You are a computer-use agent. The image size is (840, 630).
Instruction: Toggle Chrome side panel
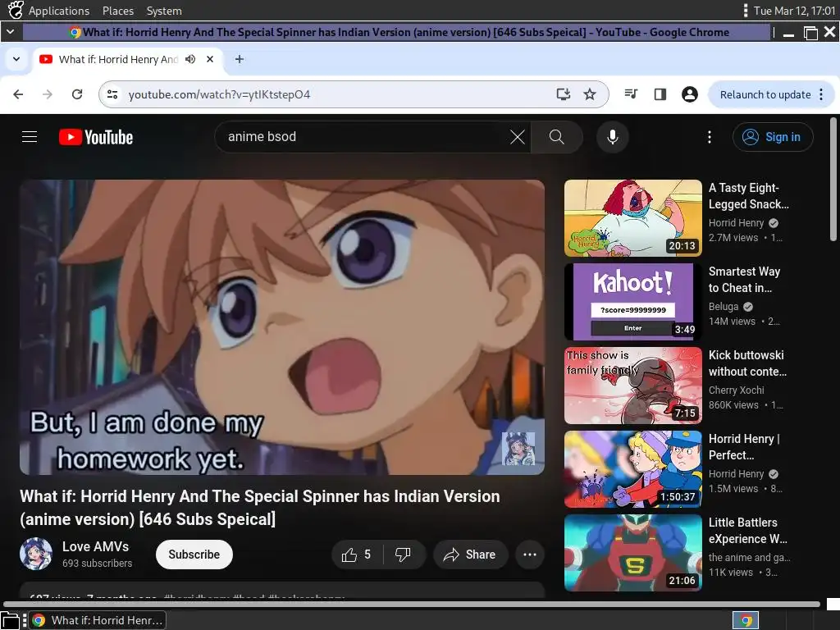point(660,94)
